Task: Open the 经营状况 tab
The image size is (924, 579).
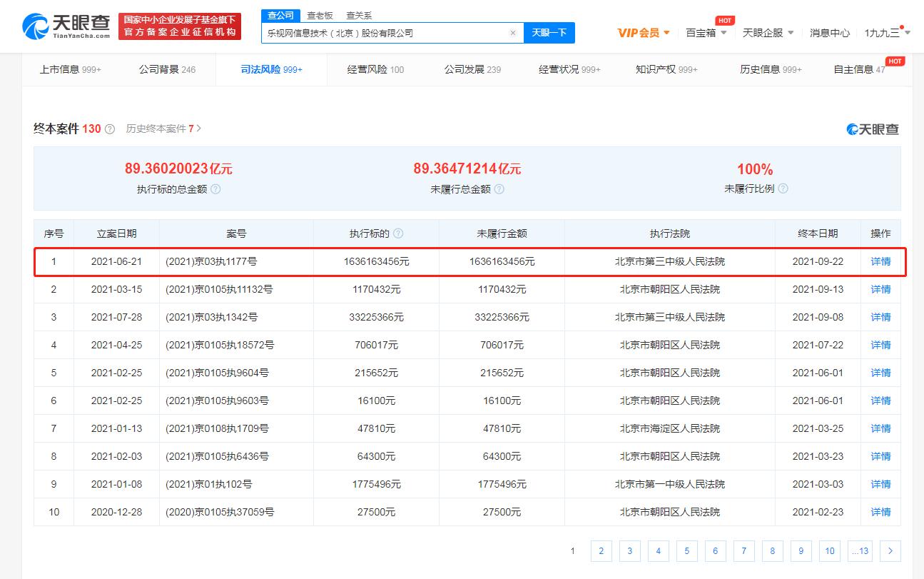Action: pos(569,69)
